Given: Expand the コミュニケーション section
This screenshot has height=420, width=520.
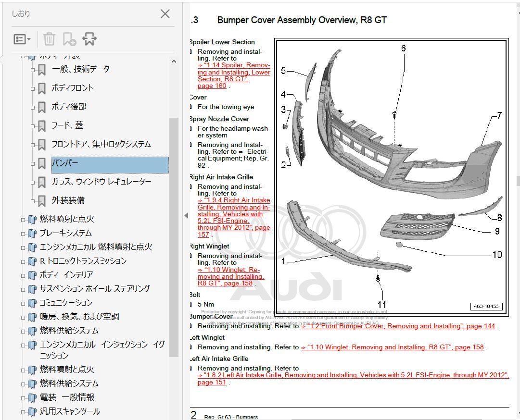Looking at the screenshot, I should (23, 303).
